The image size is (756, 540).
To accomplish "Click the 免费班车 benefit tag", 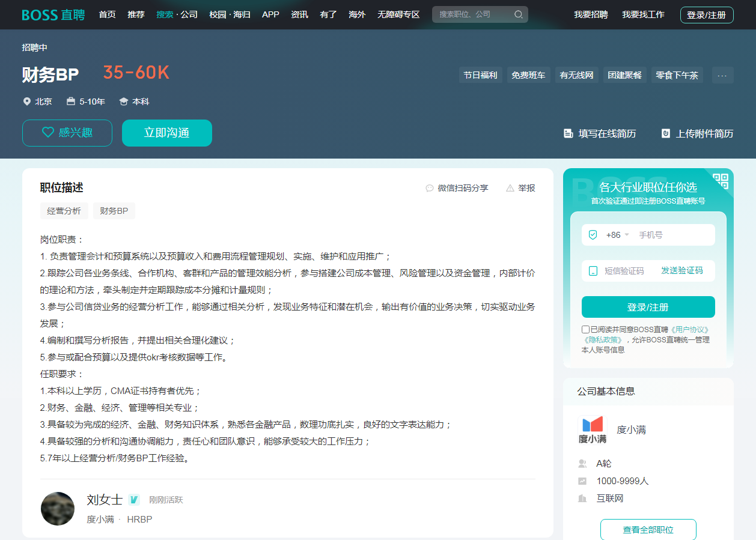I will [529, 75].
